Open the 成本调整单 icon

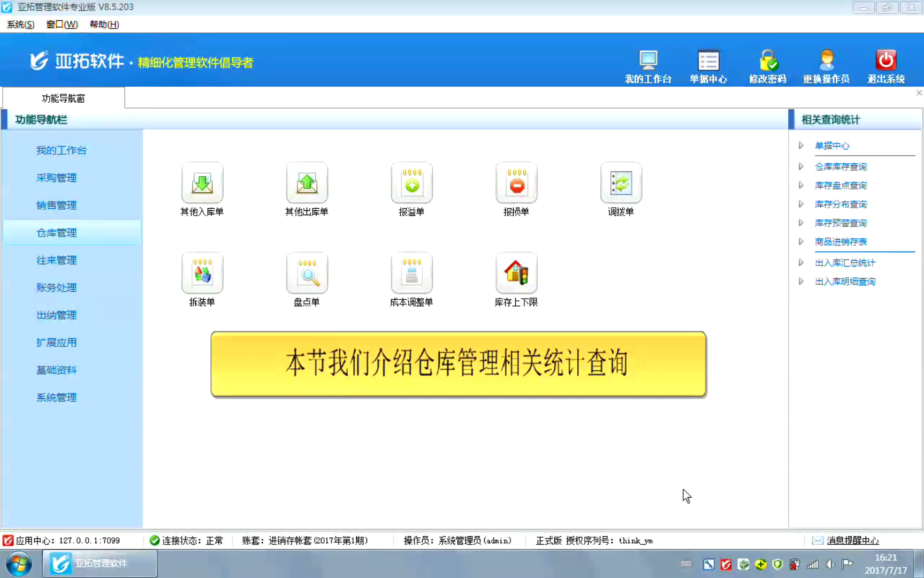[x=411, y=274]
